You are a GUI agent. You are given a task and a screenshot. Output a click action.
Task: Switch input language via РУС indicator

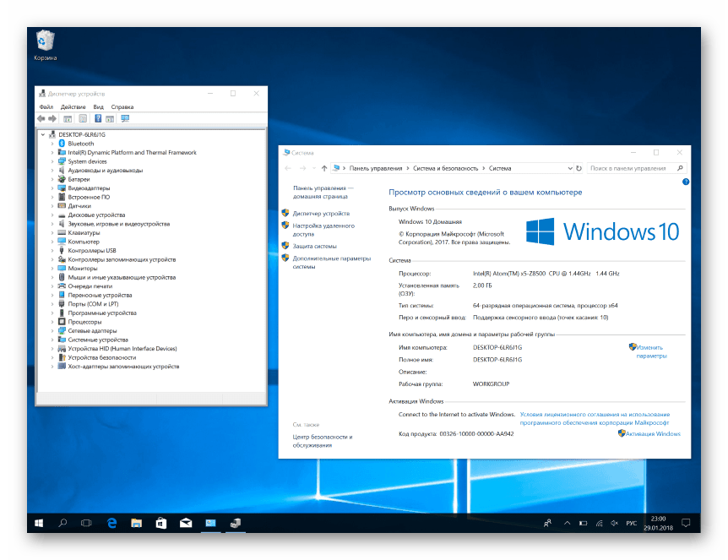click(x=632, y=524)
